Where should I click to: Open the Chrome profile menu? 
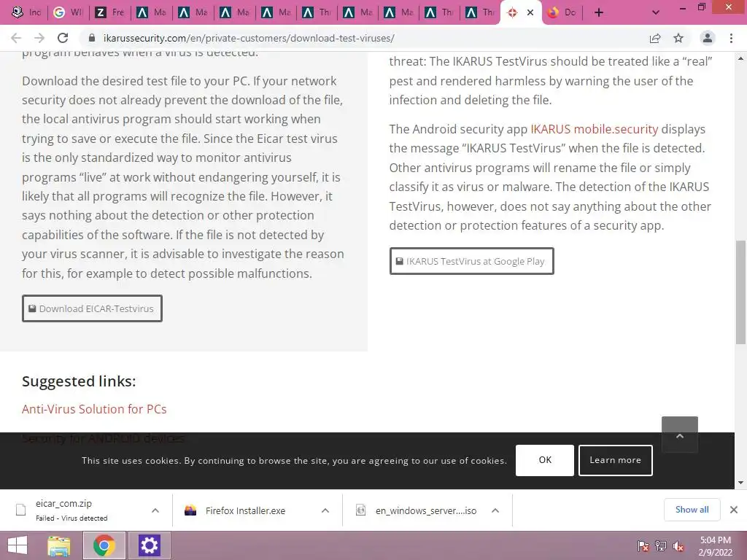(708, 38)
